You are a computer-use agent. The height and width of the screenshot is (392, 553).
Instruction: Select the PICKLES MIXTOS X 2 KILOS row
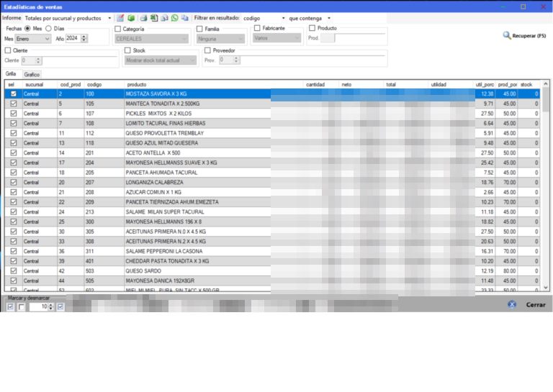pos(271,114)
